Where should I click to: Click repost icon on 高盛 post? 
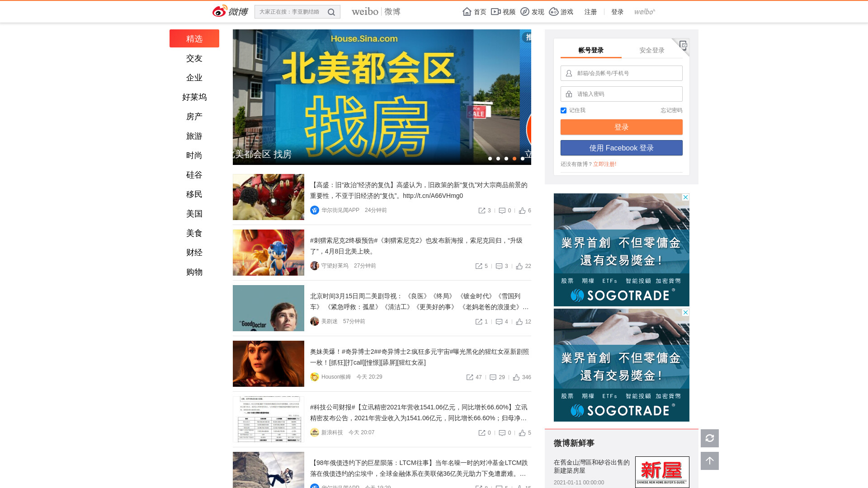[x=482, y=211]
